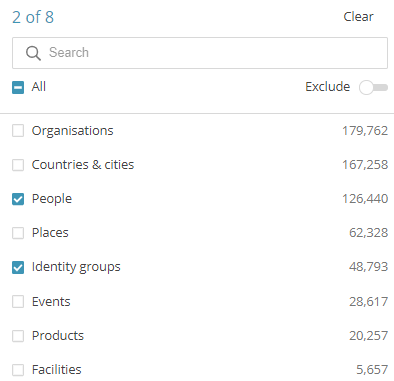Uncheck the People checkbox
This screenshot has height=381, width=394.
[18, 199]
